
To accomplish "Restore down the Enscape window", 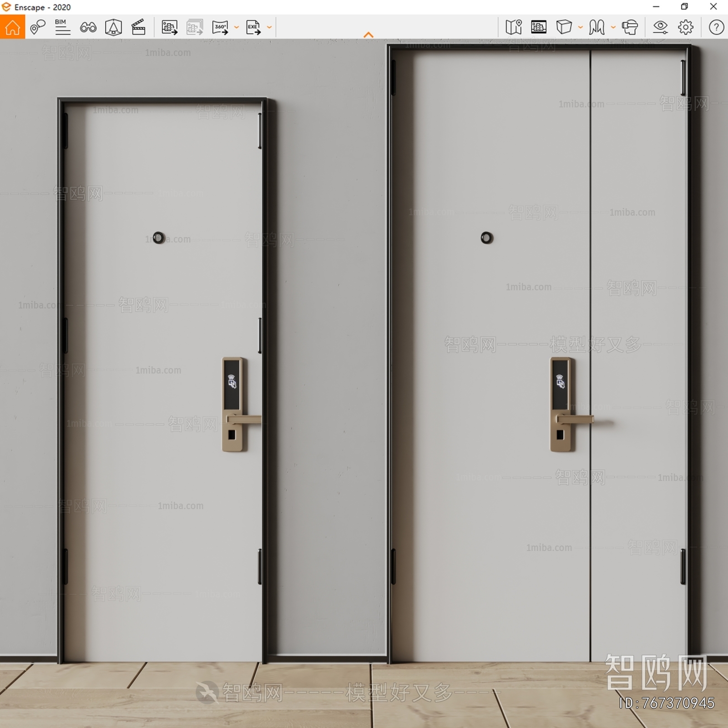I will pos(684,7).
